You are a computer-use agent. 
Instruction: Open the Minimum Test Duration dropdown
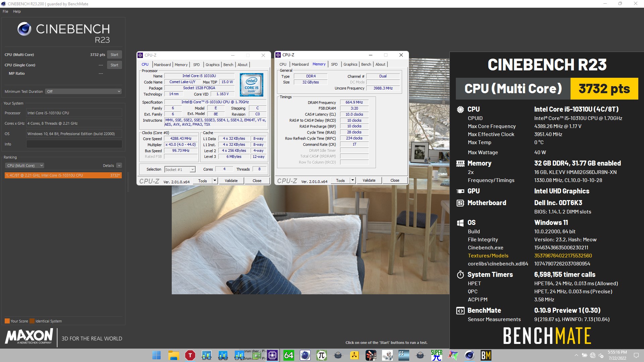pyautogui.click(x=84, y=92)
